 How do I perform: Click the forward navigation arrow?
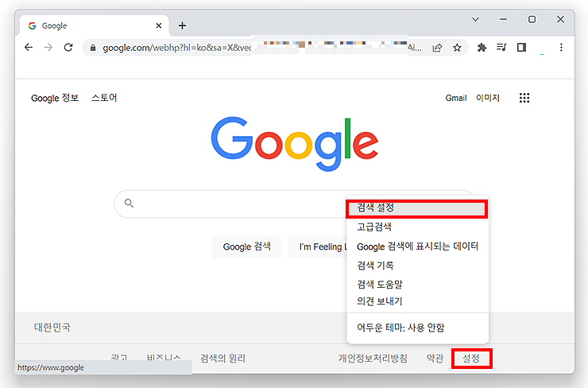[x=48, y=47]
